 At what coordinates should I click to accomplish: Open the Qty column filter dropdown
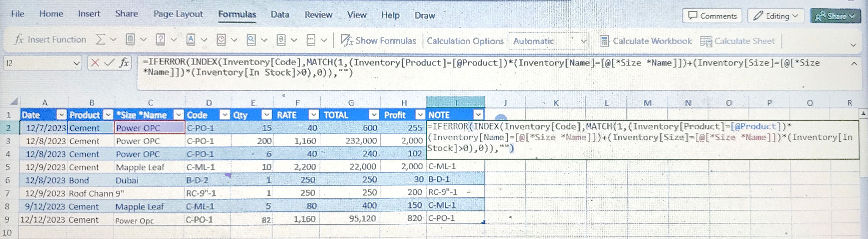tap(267, 115)
